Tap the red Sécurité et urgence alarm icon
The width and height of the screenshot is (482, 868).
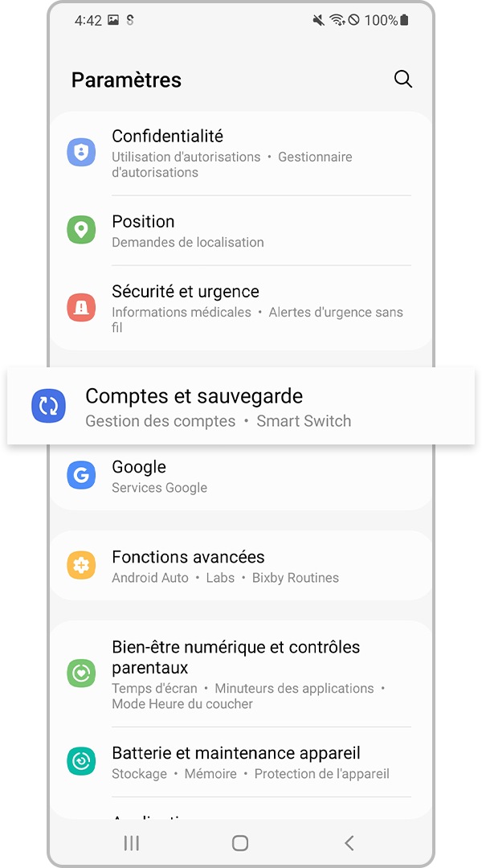point(81,307)
